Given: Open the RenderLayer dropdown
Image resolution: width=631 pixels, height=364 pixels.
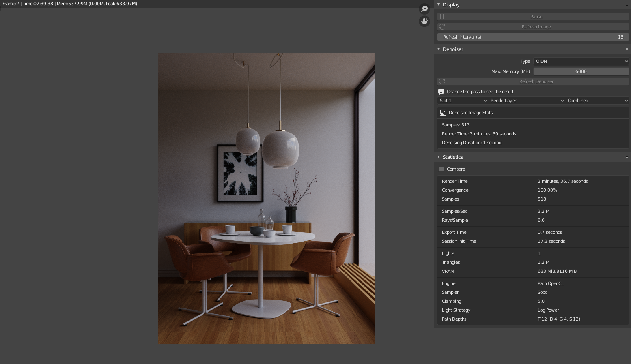Looking at the screenshot, I should point(526,101).
